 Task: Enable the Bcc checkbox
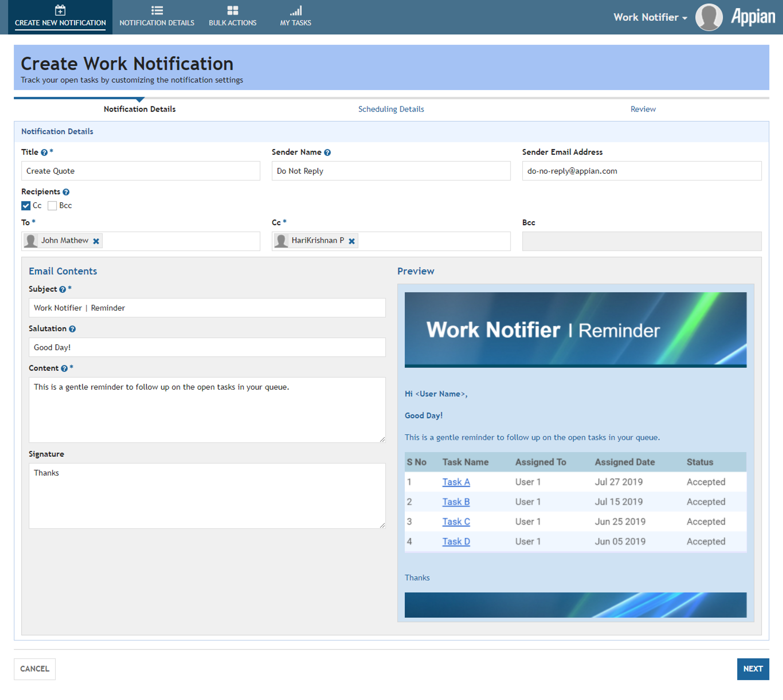(52, 206)
